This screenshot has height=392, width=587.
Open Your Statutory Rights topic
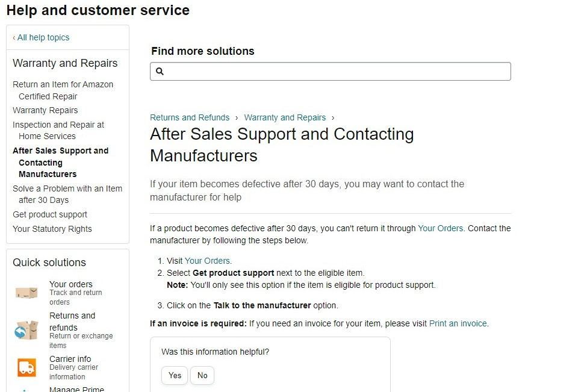tap(52, 229)
